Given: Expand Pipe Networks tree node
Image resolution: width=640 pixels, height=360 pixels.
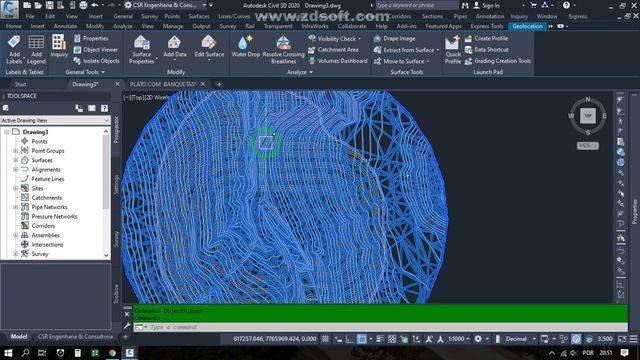Looking at the screenshot, I should [x=16, y=207].
